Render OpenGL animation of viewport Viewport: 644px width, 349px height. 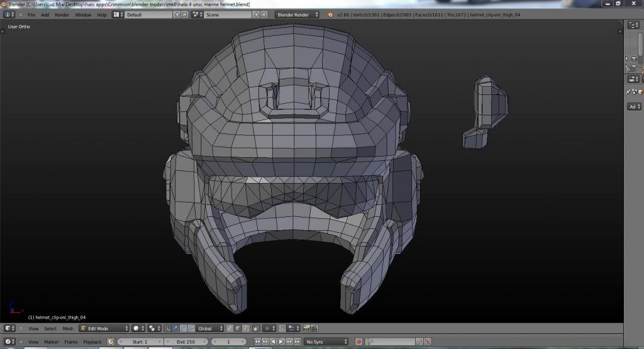[x=314, y=328]
